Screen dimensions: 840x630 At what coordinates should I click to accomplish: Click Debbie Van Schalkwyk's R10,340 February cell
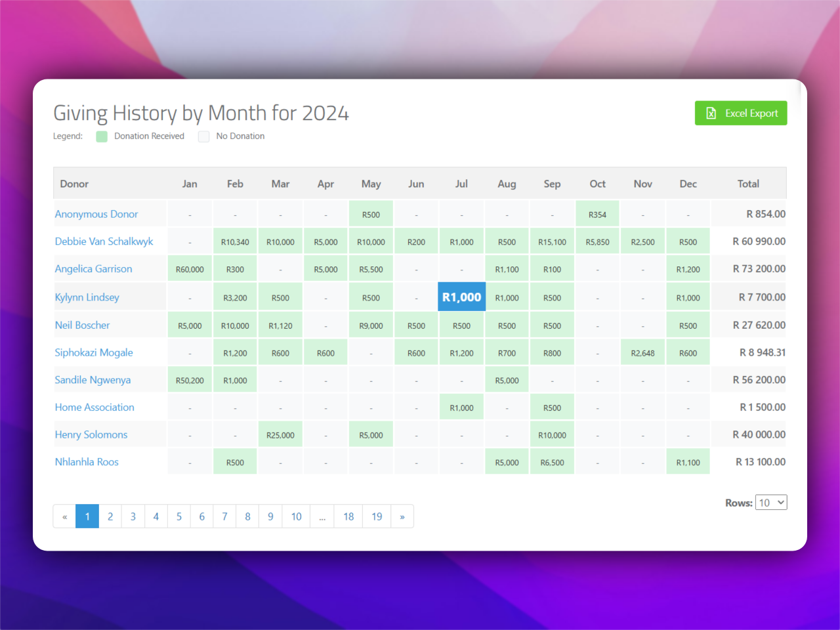coord(235,242)
